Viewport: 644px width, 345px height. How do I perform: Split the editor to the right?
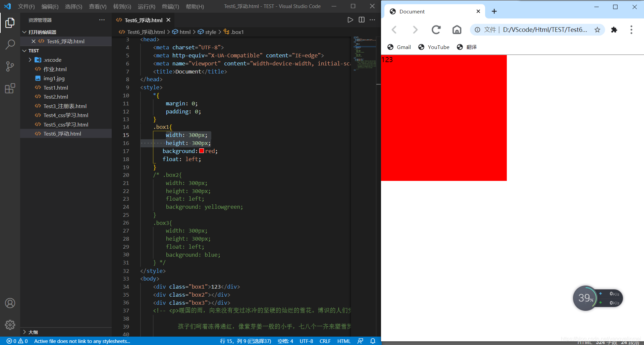click(362, 20)
